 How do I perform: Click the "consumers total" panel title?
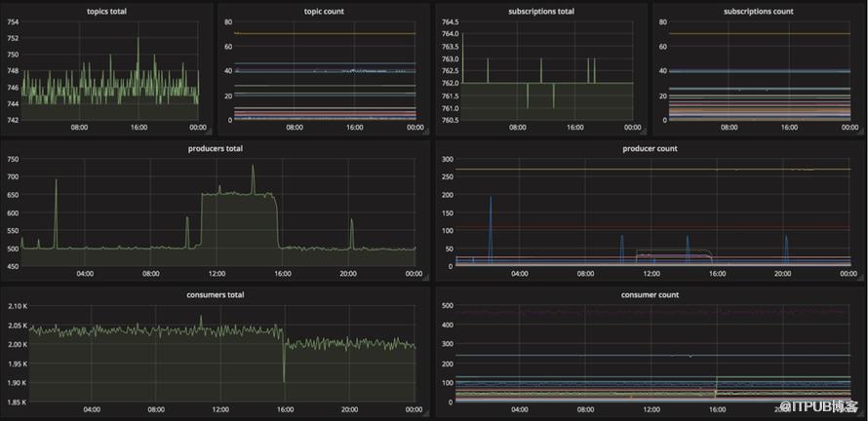pyautogui.click(x=215, y=295)
